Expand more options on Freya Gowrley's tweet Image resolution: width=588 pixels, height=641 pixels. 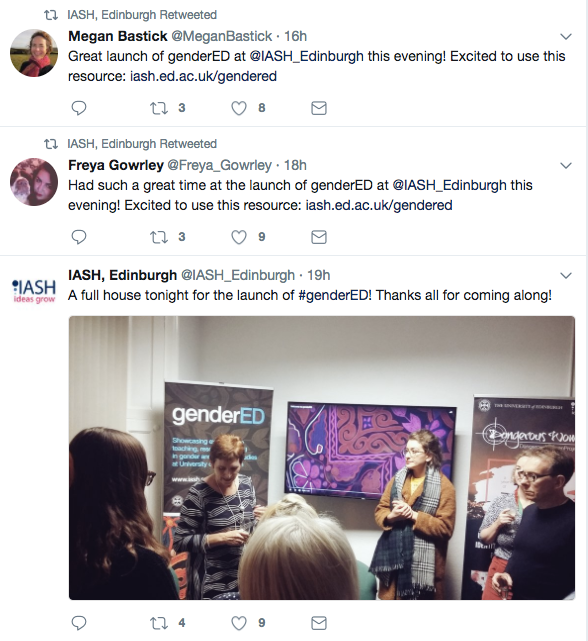point(566,165)
